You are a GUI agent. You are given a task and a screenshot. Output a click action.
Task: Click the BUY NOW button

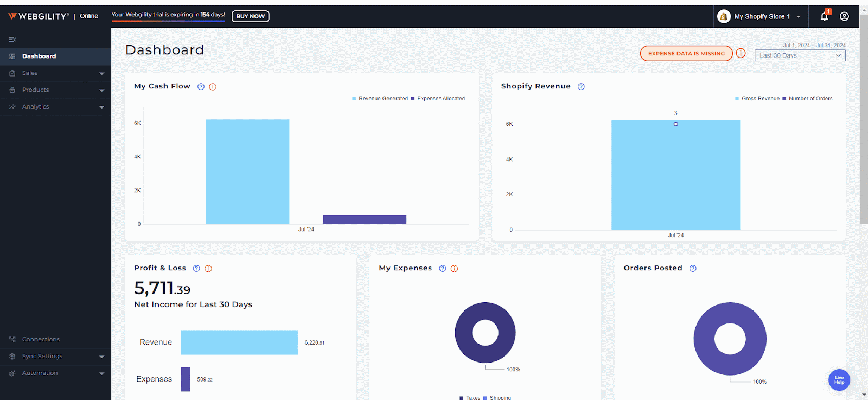pyautogui.click(x=250, y=16)
